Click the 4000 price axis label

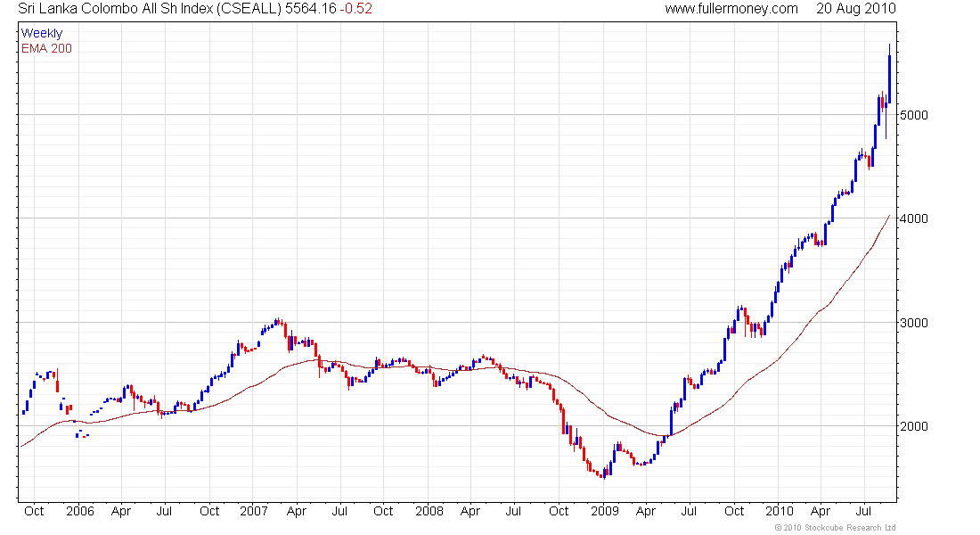pos(914,219)
